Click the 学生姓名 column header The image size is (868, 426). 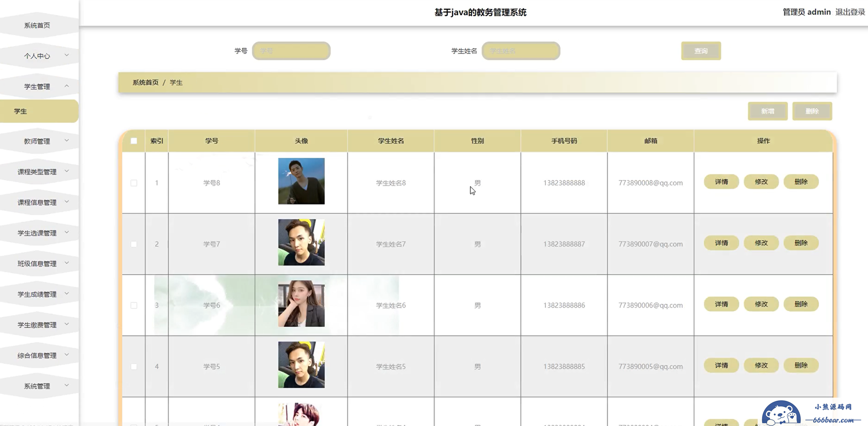[391, 141]
